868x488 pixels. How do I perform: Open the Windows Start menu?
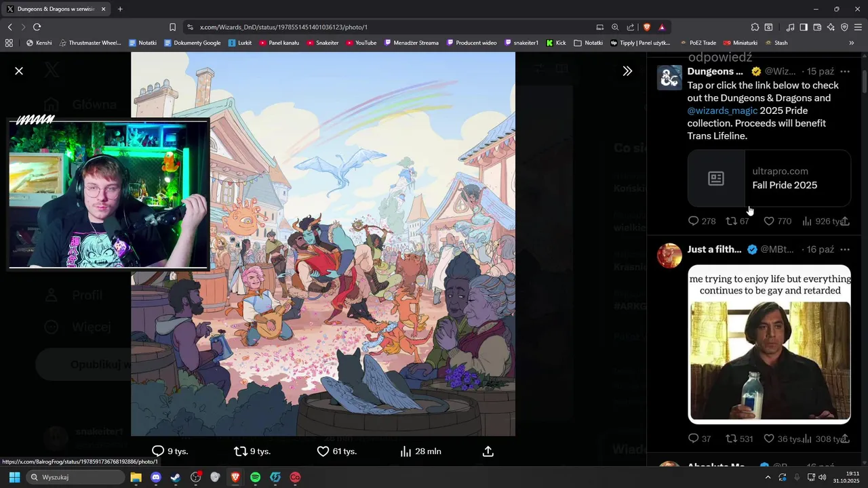(14, 477)
